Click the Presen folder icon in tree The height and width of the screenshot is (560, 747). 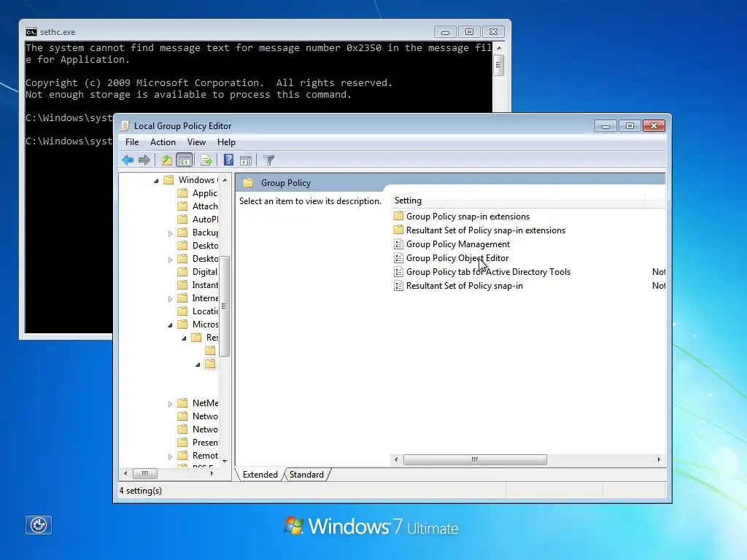[182, 443]
